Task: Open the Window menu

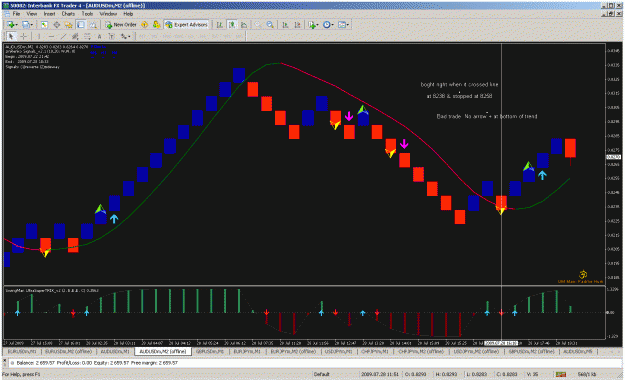Action: 108,14
